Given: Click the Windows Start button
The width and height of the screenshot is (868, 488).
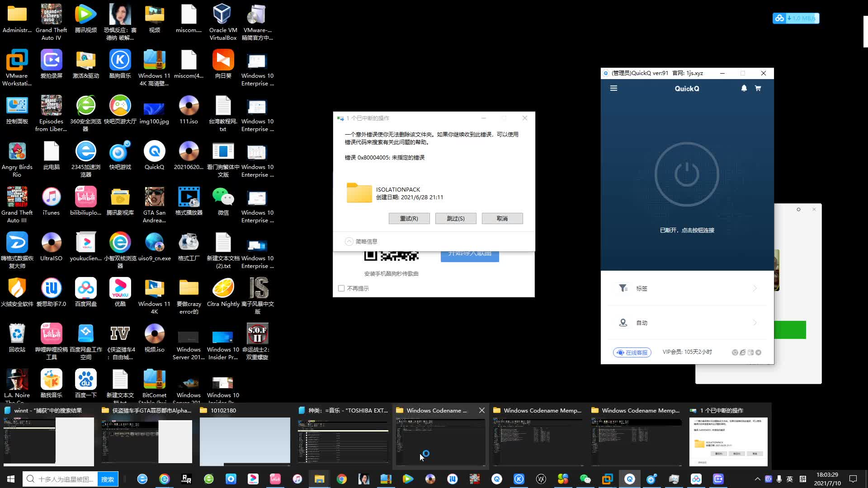Looking at the screenshot, I should click(11, 479).
